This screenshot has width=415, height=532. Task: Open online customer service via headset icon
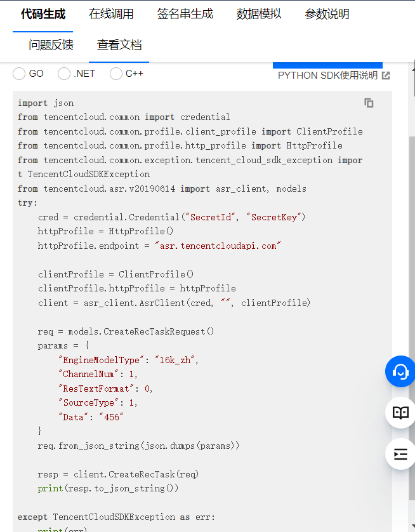pos(400,371)
